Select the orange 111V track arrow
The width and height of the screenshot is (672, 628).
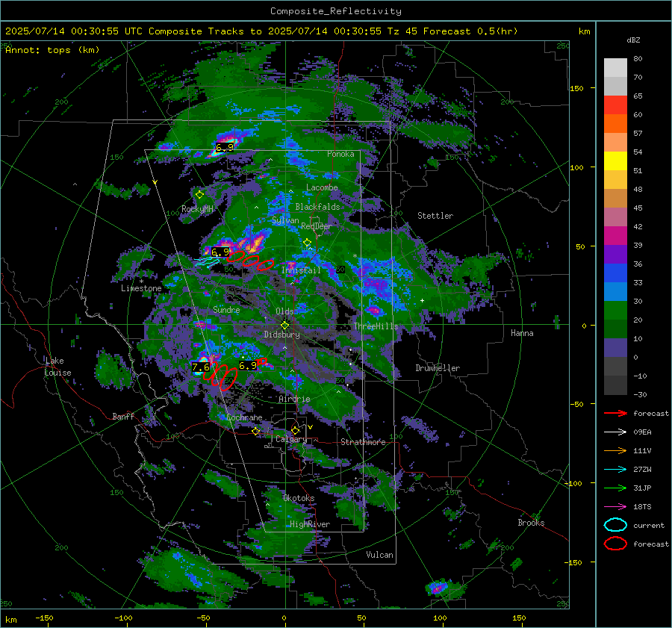pyautogui.click(x=615, y=450)
